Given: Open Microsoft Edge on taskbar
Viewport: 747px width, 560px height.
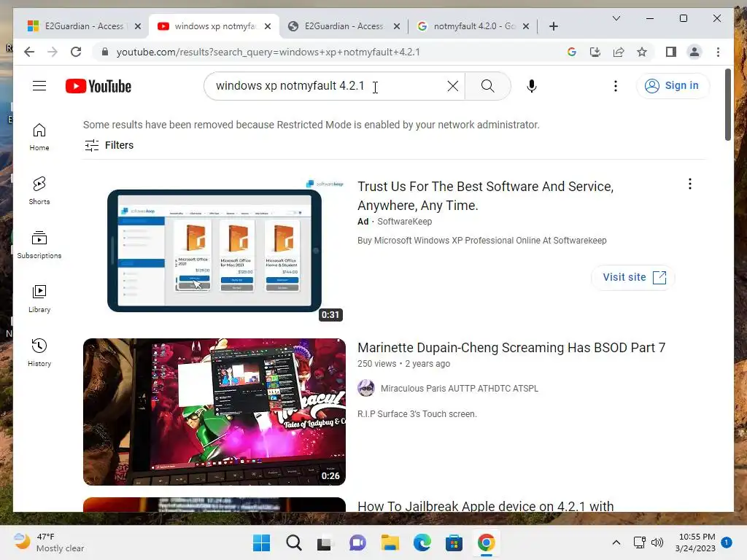Looking at the screenshot, I should [x=422, y=542].
